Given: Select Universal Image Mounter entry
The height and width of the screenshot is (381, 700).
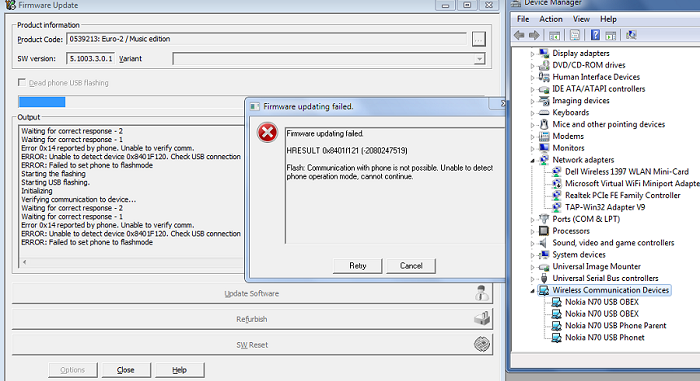Looking at the screenshot, I should point(596,267).
